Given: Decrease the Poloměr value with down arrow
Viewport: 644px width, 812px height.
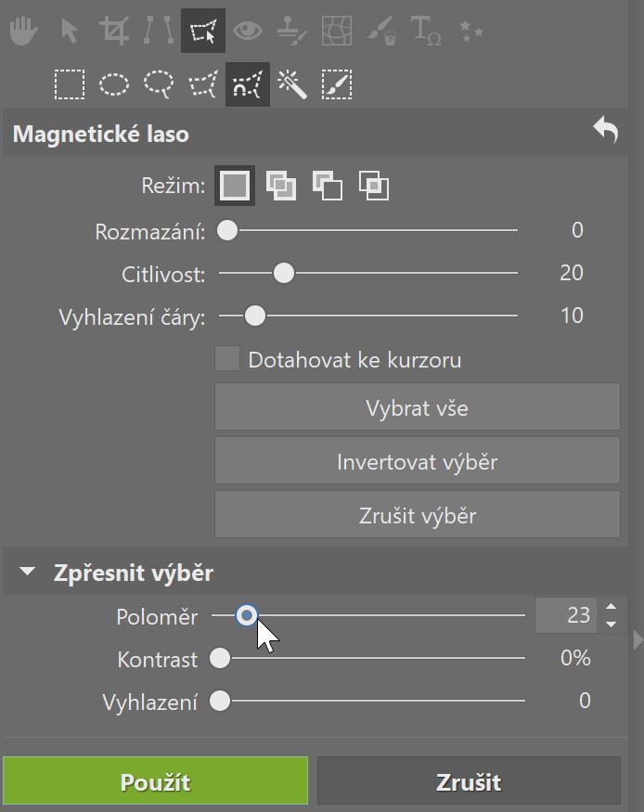Looking at the screenshot, I should tap(611, 624).
